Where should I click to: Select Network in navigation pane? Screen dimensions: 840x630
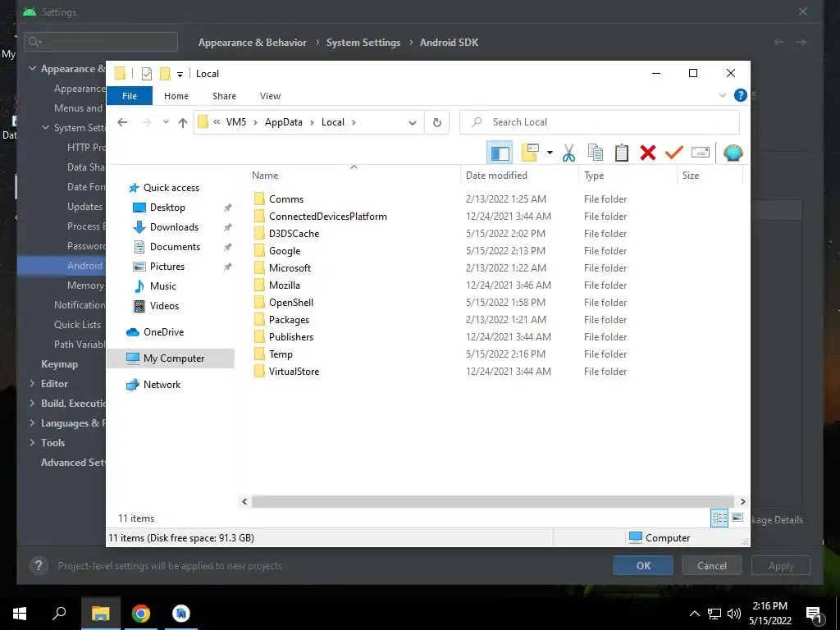[x=162, y=385]
